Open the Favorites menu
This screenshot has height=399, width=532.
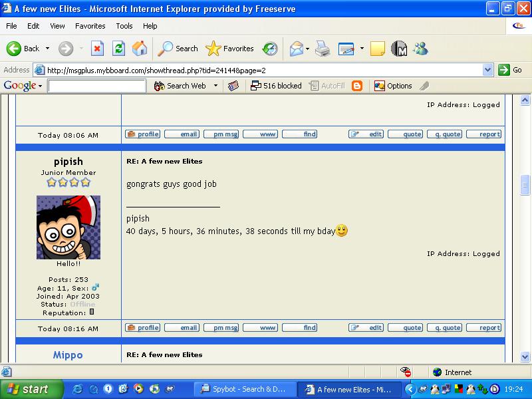click(x=90, y=26)
